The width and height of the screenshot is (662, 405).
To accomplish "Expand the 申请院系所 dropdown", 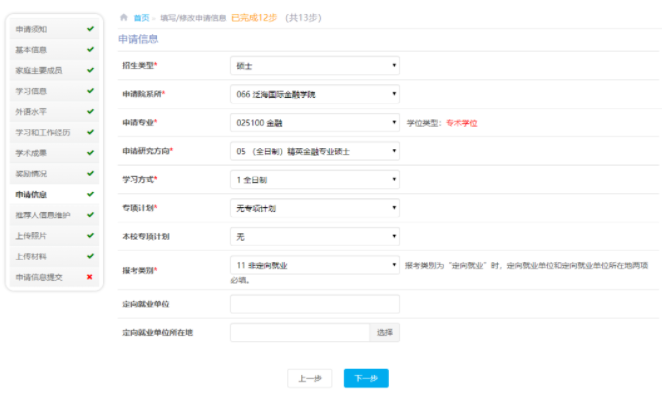I will pyautogui.click(x=314, y=94).
